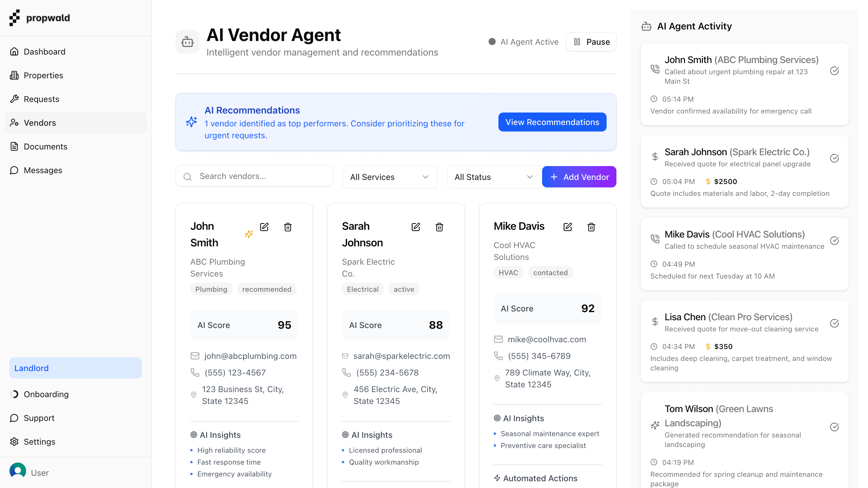Open the Requests section
The height and width of the screenshot is (488, 868).
point(41,99)
